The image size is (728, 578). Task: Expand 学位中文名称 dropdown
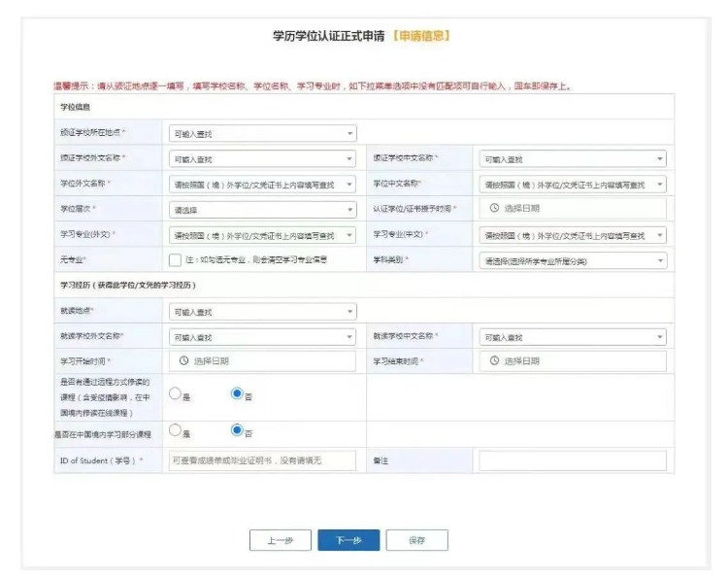click(573, 185)
